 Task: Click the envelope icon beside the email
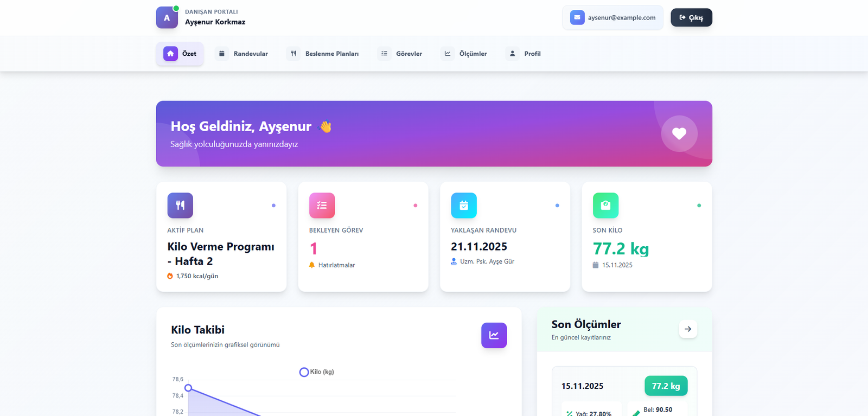pyautogui.click(x=577, y=17)
